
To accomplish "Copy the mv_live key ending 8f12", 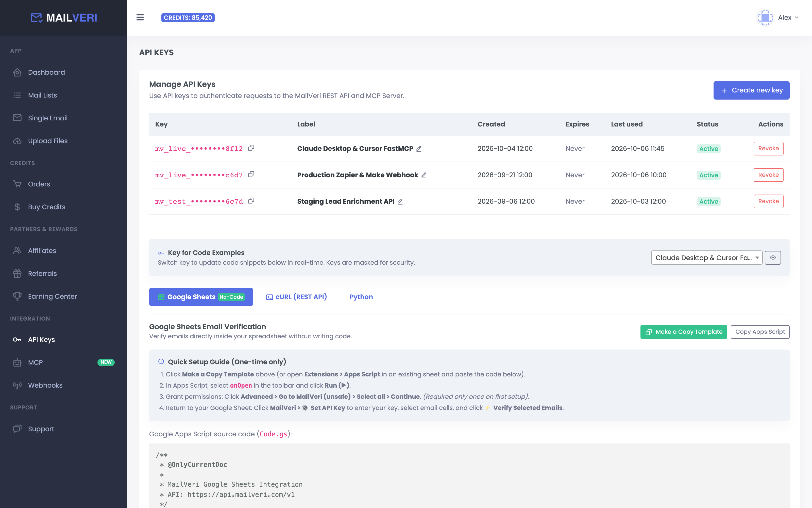I will tap(251, 148).
